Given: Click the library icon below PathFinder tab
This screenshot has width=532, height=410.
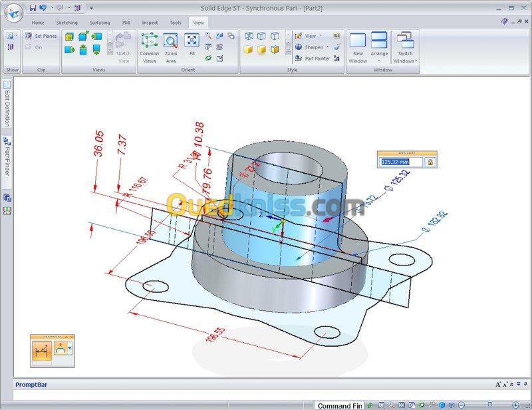Looking at the screenshot, I should pos(7,198).
